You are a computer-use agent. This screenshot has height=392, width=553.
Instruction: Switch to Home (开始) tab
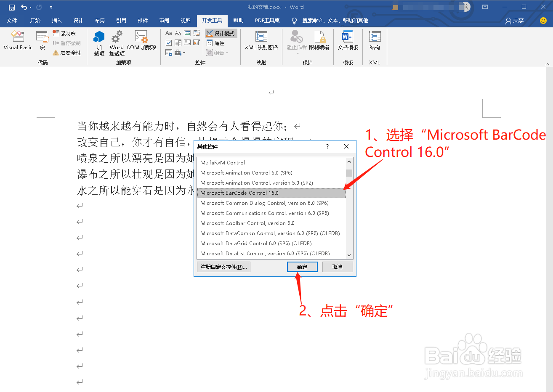tap(35, 20)
